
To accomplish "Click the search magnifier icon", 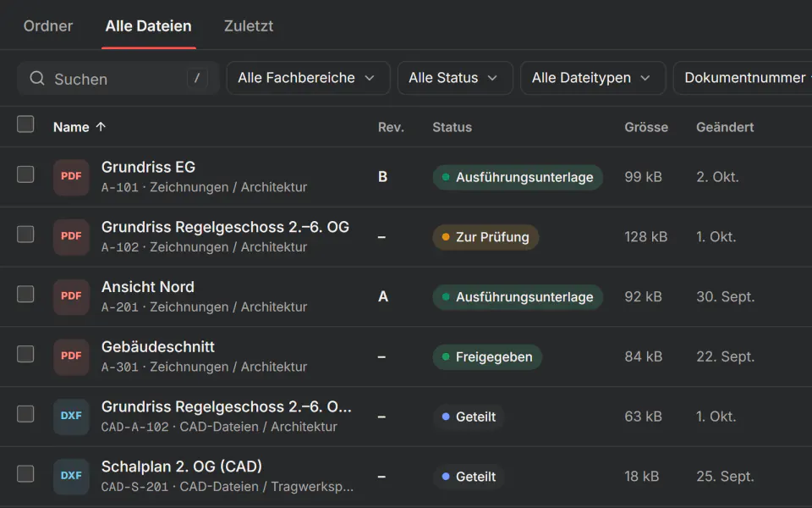I will [37, 78].
